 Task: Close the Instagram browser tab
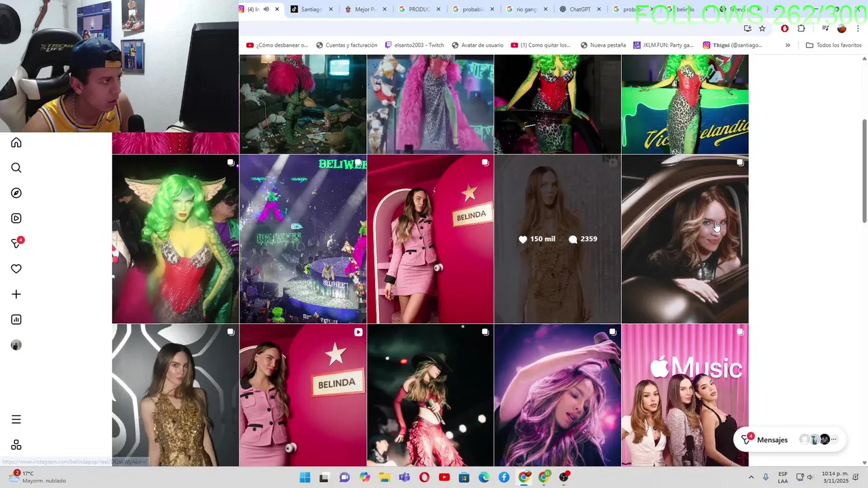[277, 9]
